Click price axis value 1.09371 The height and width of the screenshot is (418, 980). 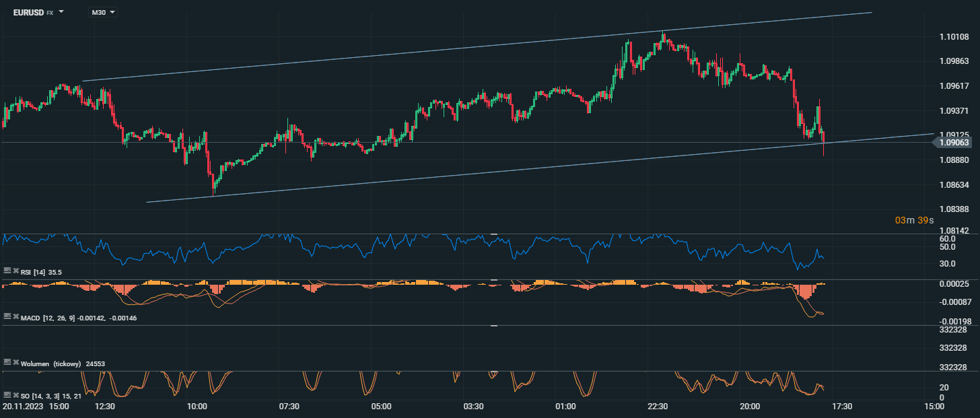[x=954, y=110]
